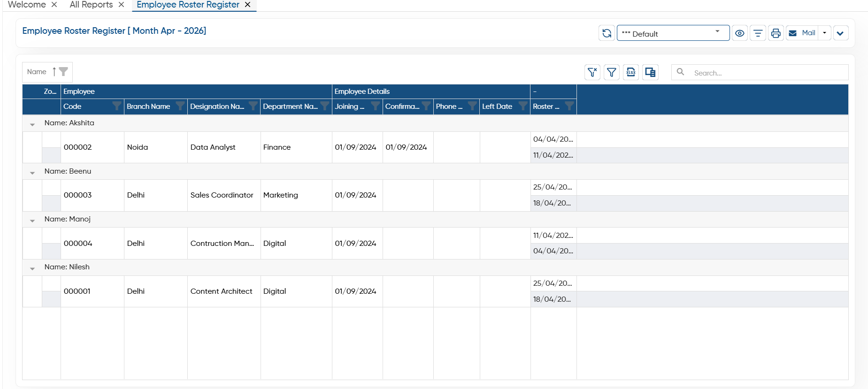Select the Data Analyst cell
This screenshot has height=389, width=868.
click(224, 147)
